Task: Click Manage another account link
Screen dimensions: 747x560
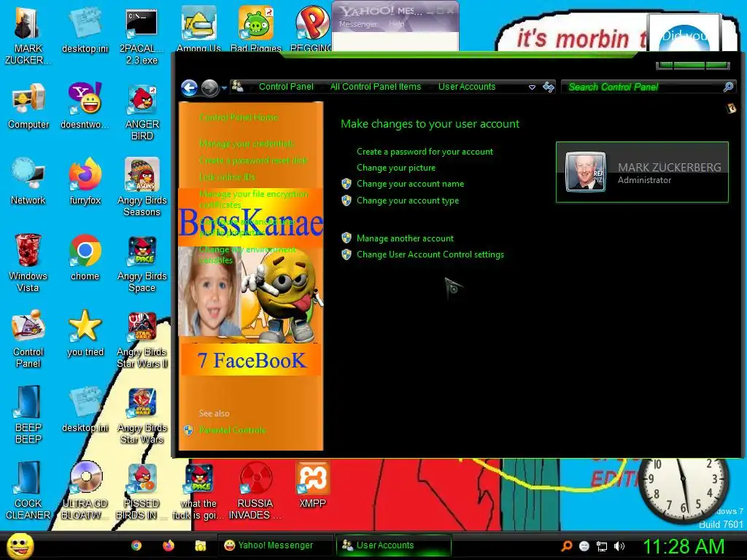Action: tap(405, 238)
